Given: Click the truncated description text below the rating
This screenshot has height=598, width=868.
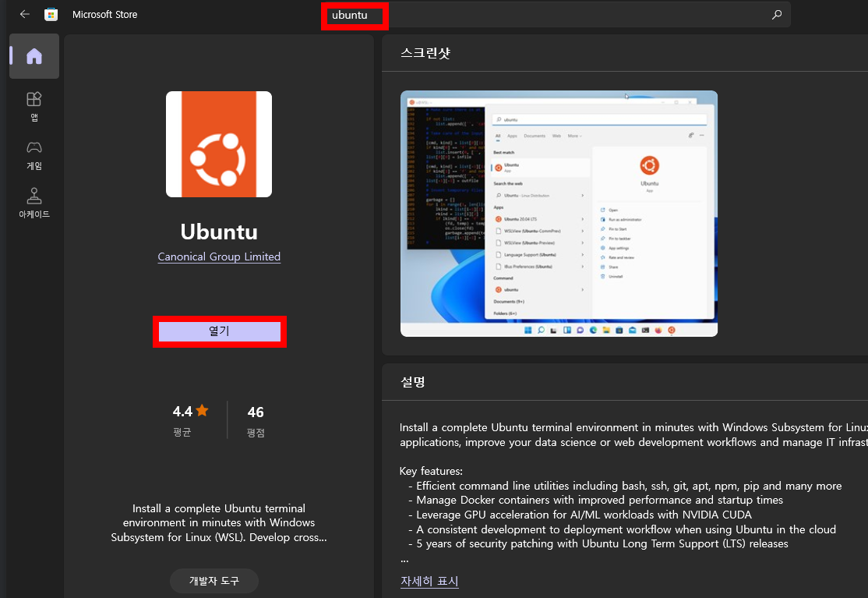Looking at the screenshot, I should click(219, 522).
